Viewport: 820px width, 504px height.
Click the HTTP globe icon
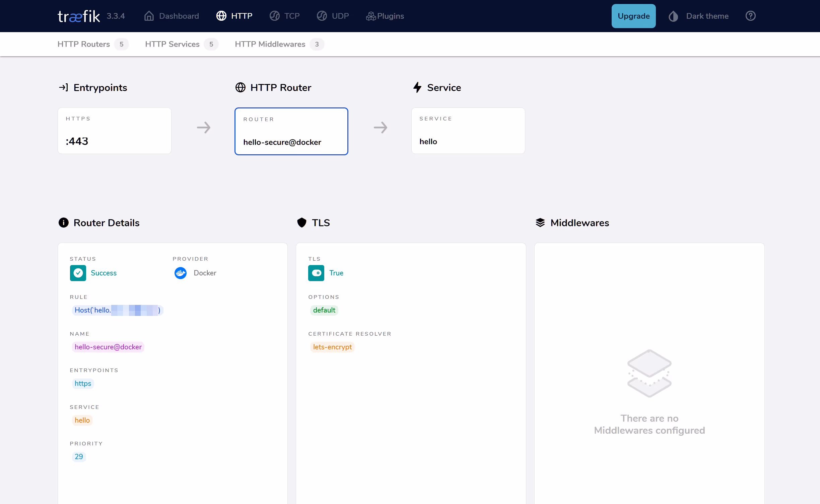[221, 16]
